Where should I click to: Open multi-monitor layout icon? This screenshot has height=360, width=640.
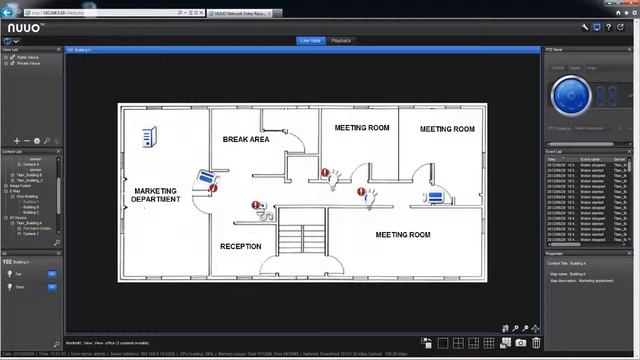[505, 343]
